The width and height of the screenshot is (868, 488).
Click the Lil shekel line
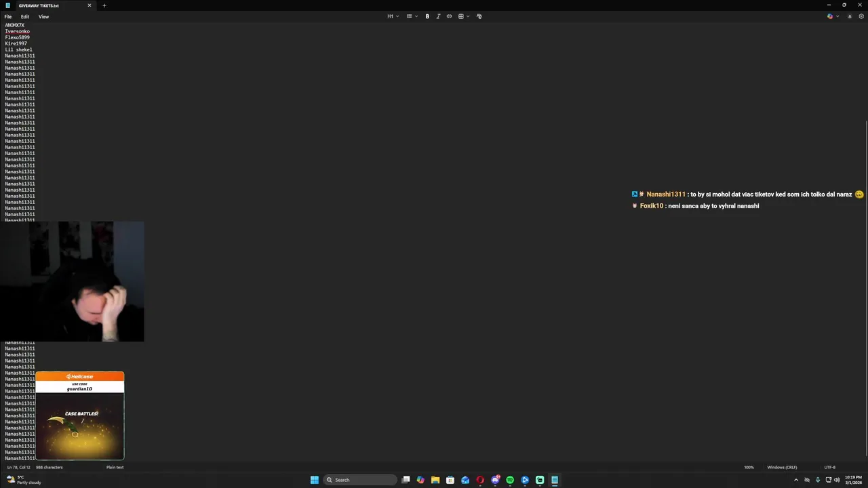point(18,49)
